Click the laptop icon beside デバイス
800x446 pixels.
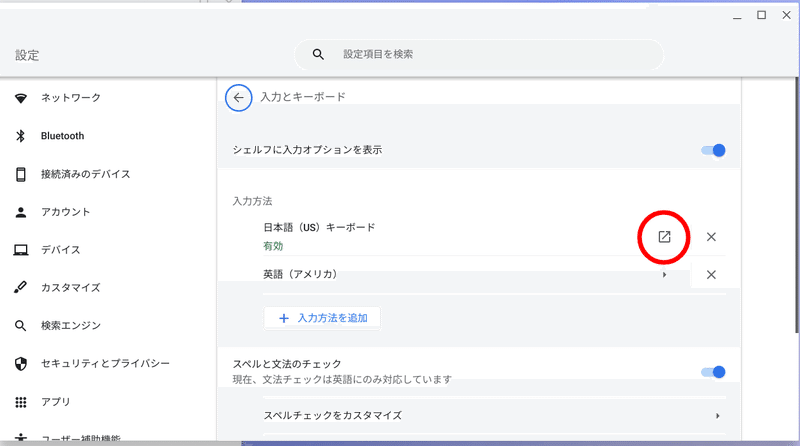coord(20,250)
